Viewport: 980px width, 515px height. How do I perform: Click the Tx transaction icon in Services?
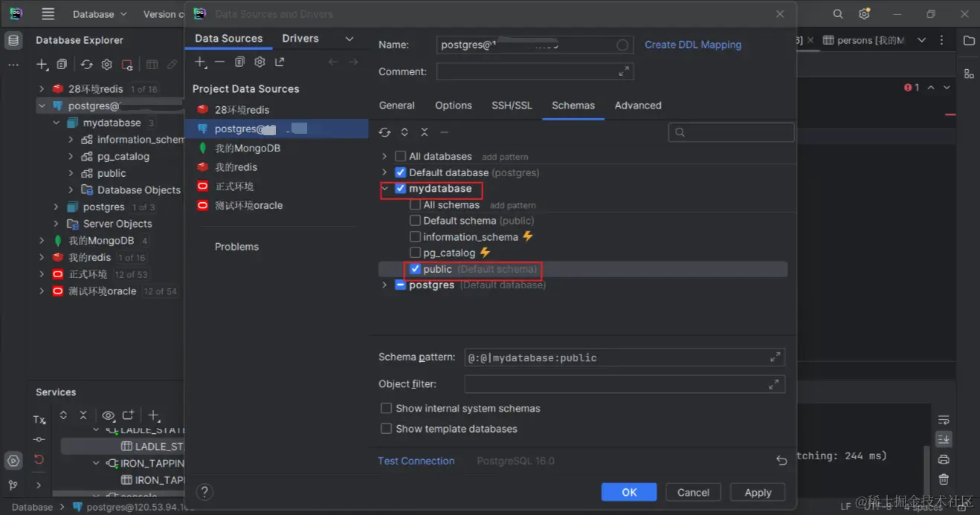[x=39, y=420]
